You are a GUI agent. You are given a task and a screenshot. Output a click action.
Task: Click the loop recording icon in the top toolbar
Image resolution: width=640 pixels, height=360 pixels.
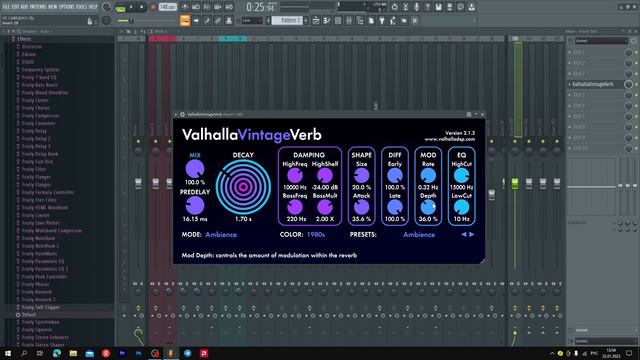point(229,7)
